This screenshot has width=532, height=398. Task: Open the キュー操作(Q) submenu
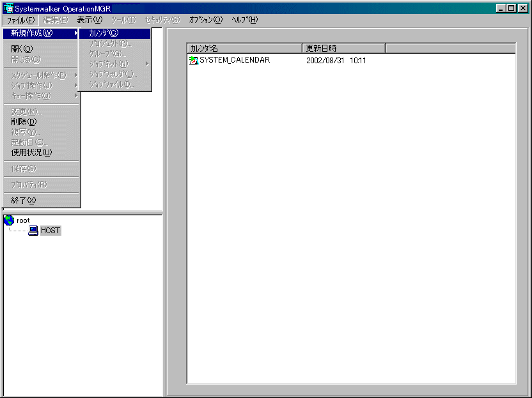coord(42,96)
